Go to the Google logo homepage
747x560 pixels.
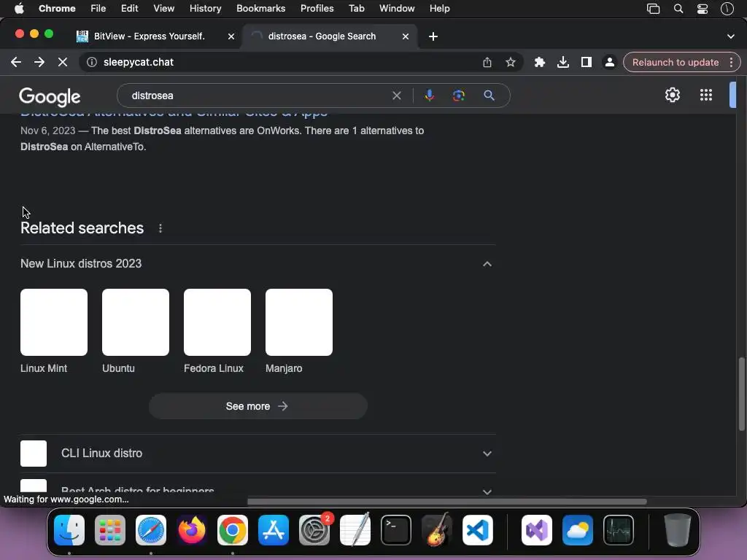coord(50,97)
